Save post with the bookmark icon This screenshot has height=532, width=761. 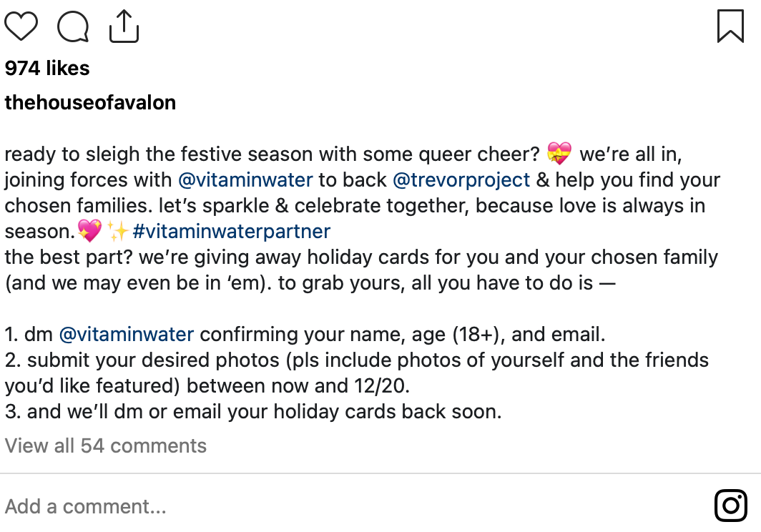(x=730, y=26)
